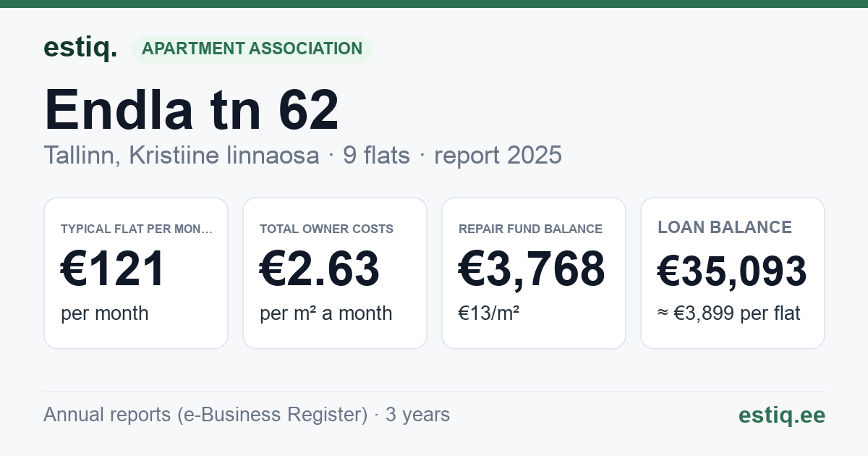Image resolution: width=868 pixels, height=456 pixels.
Task: Click the €3,768 value
Action: click(x=532, y=269)
